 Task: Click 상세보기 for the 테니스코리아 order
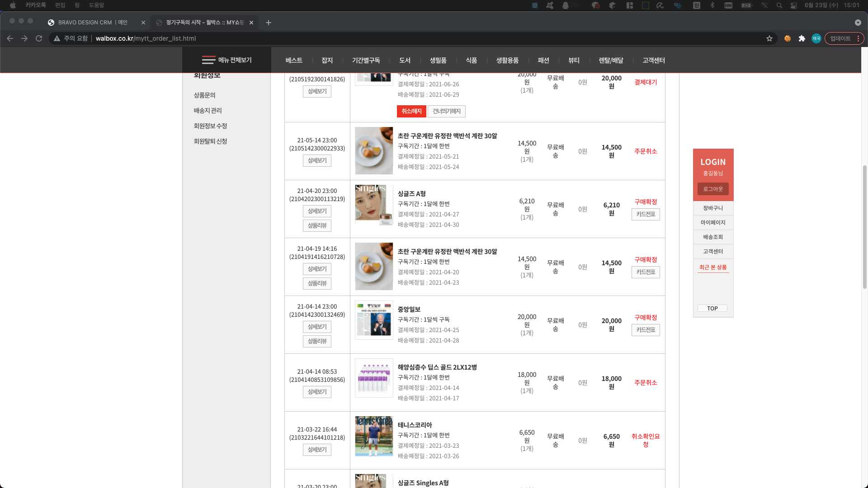coord(317,450)
